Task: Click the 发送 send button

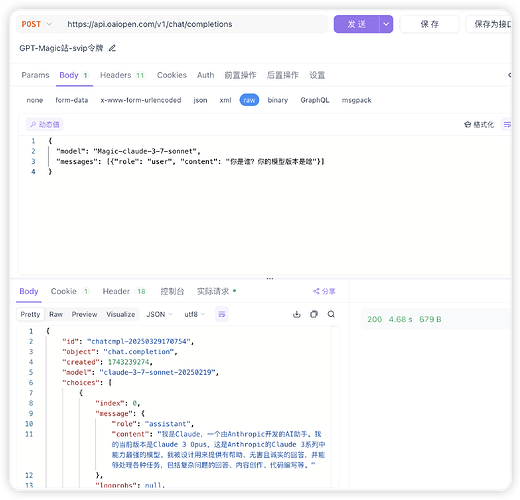Action: pyautogui.click(x=356, y=24)
